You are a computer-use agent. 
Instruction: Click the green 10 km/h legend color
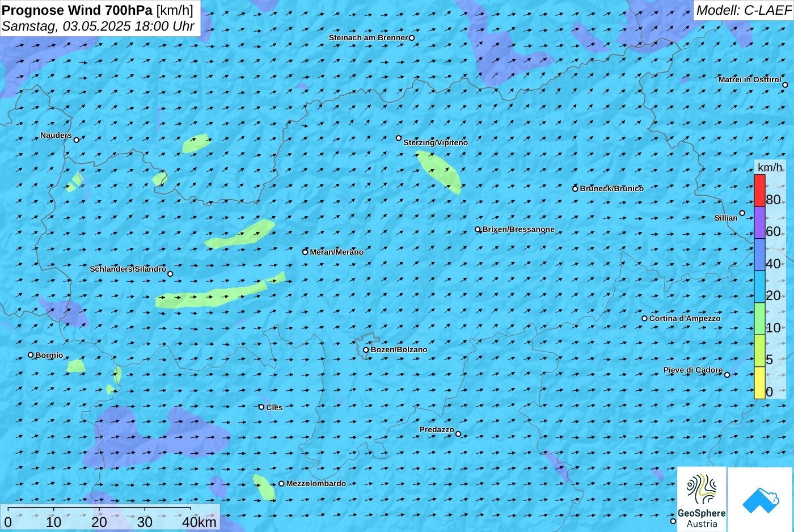(x=759, y=319)
